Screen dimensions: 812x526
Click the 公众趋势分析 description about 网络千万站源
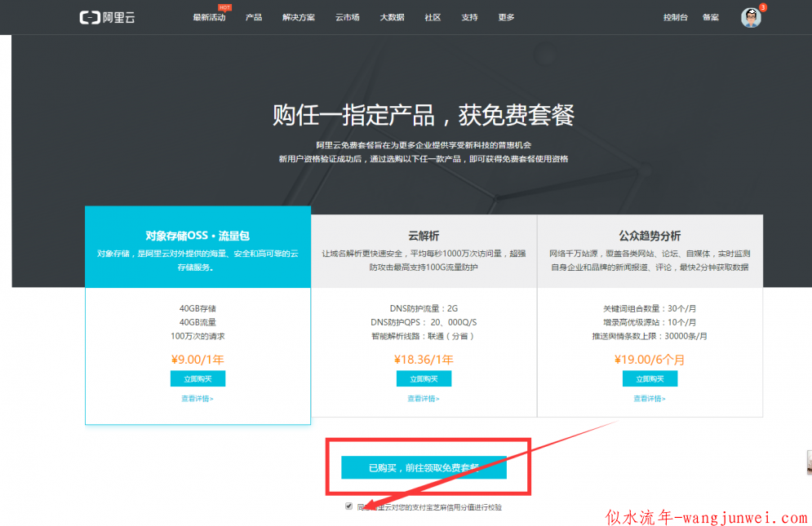[650, 260]
